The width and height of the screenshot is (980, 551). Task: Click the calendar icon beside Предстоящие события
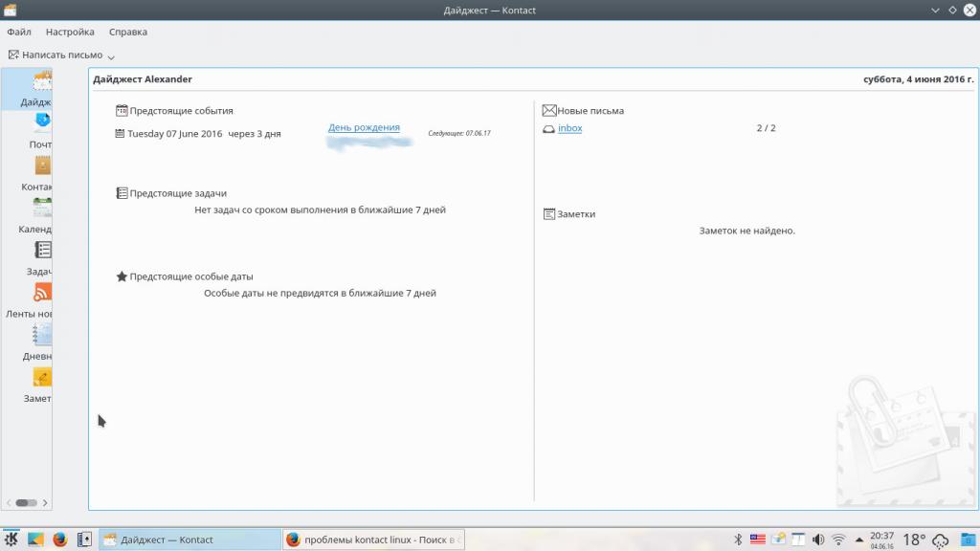point(122,111)
